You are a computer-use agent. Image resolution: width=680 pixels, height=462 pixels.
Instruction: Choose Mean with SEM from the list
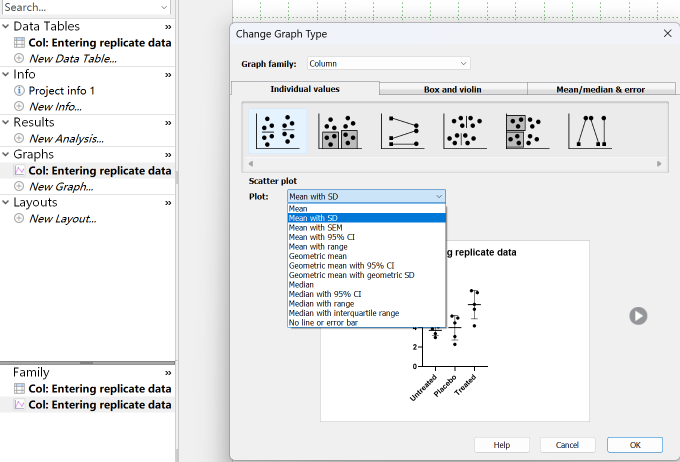(x=315, y=228)
